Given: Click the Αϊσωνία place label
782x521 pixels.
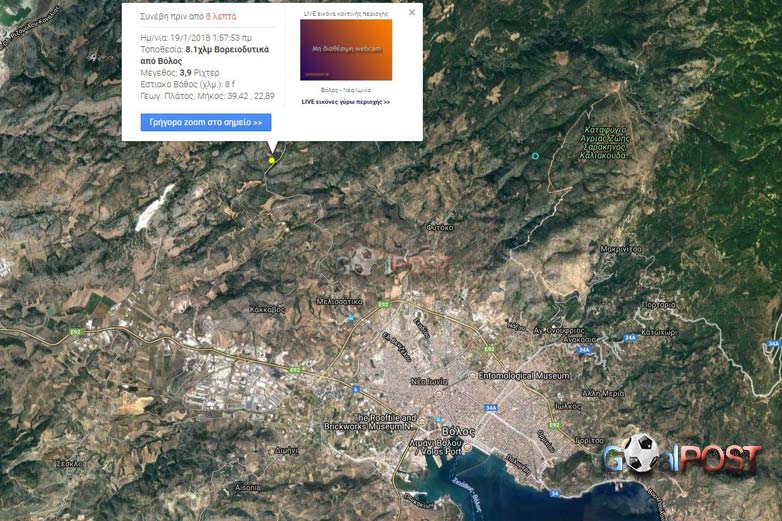Looking at the screenshot, I should point(247,487).
